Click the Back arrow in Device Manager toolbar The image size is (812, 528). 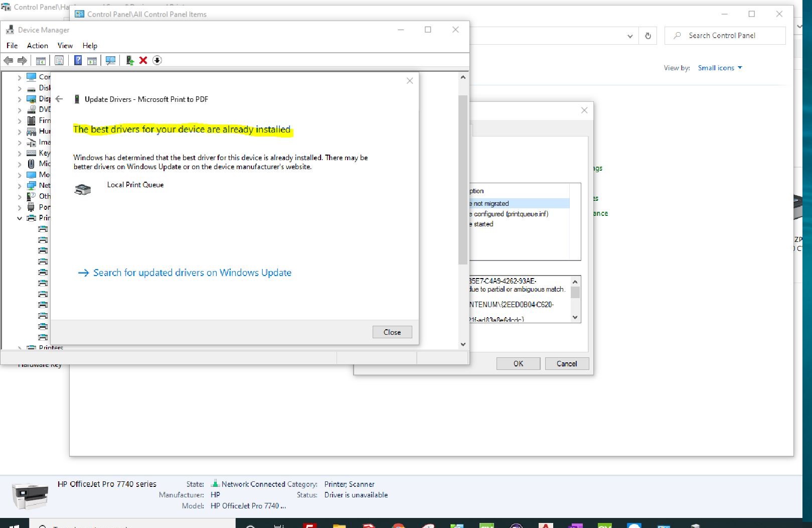pyautogui.click(x=8, y=60)
